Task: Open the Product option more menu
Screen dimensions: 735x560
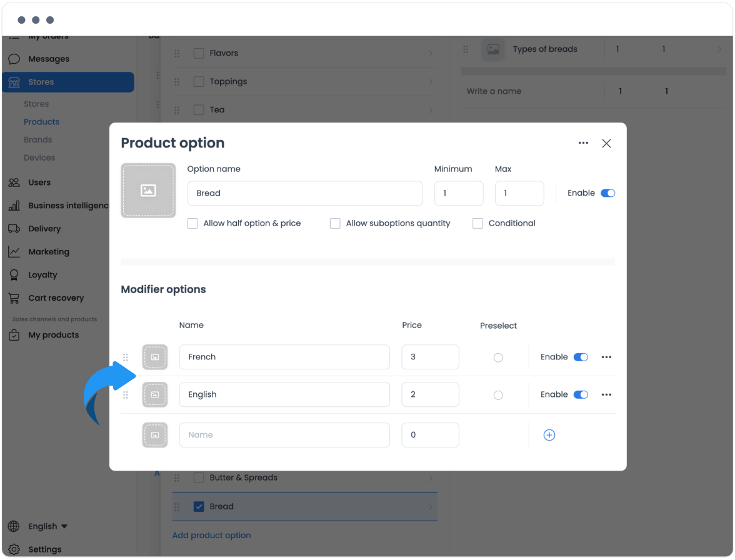Action: pos(583,143)
